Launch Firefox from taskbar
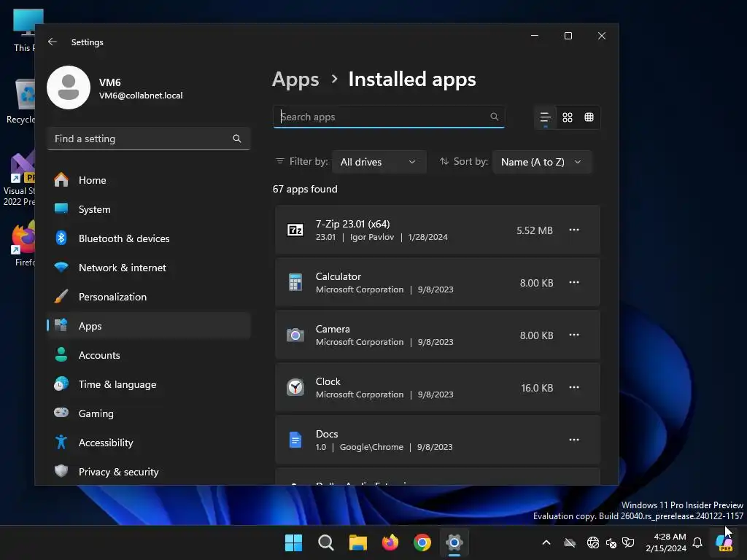747x560 pixels. 390,542
